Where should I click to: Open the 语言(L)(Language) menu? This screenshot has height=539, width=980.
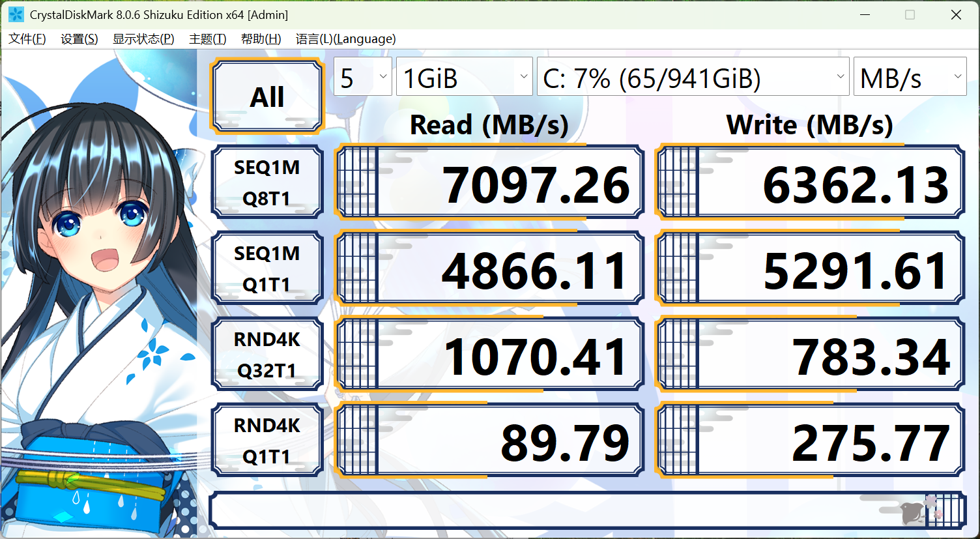(345, 39)
